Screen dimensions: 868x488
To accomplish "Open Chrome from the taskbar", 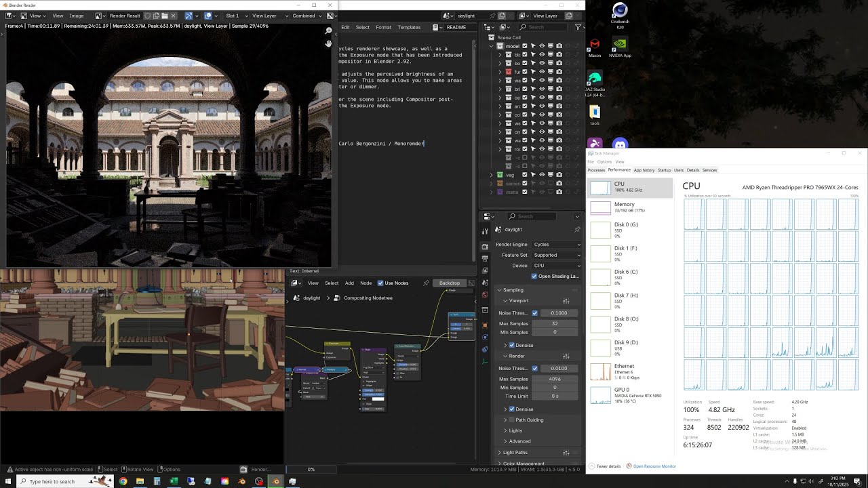I will pos(123,481).
